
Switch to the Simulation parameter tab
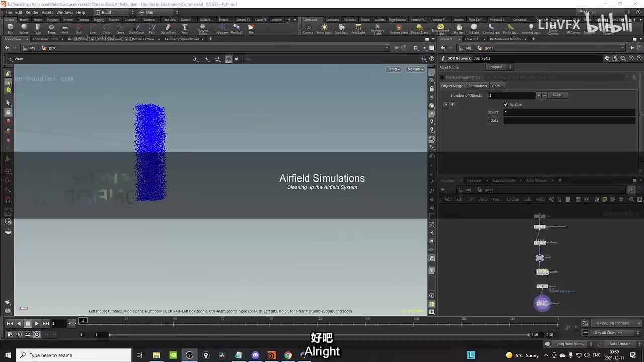[x=477, y=86]
